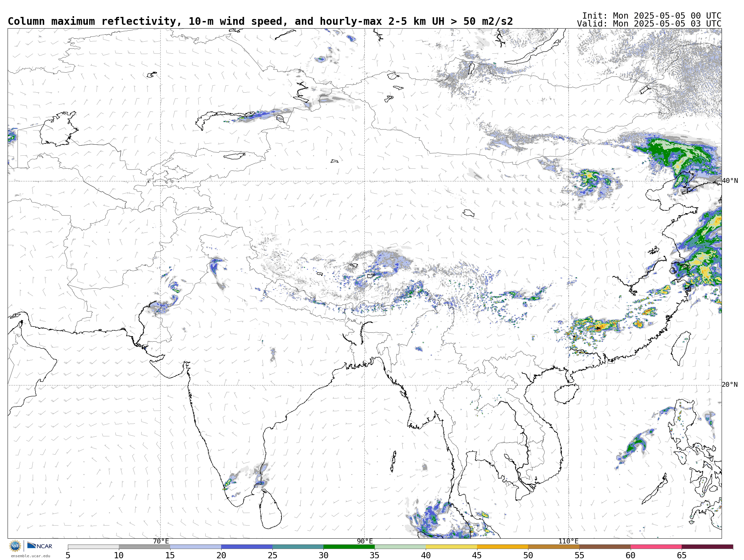Click the colorbar tick label '50'

[528, 556]
